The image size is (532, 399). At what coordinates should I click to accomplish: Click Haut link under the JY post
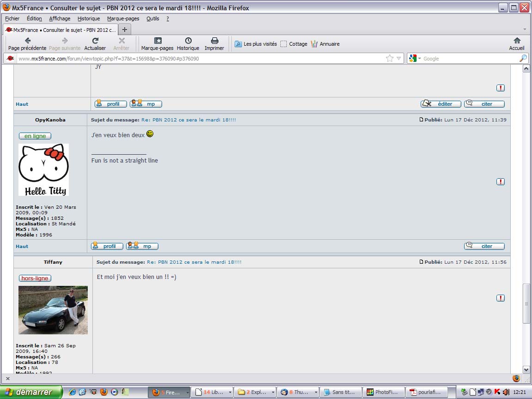(x=22, y=104)
